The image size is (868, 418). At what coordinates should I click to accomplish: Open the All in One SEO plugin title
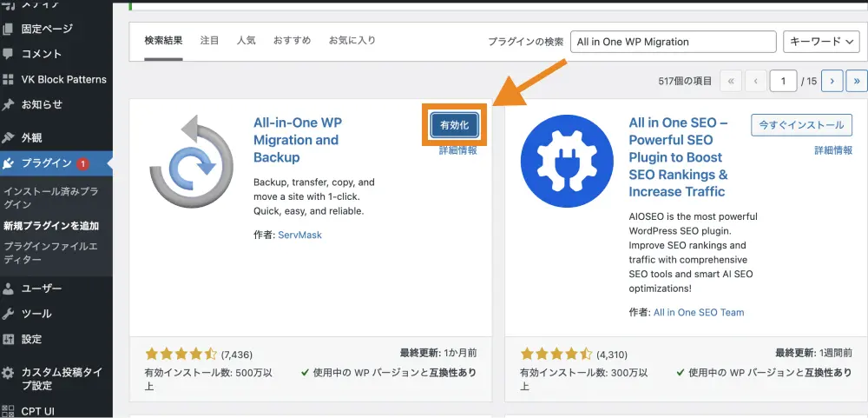[x=678, y=157]
